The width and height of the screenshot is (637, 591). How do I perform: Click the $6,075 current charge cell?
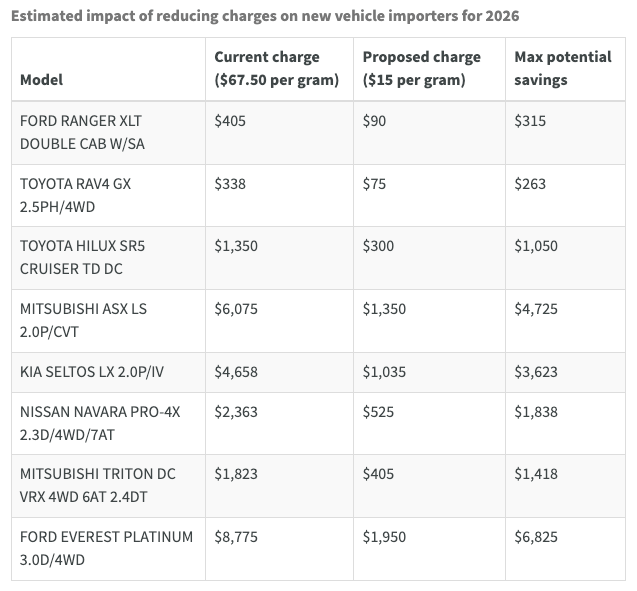click(236, 309)
